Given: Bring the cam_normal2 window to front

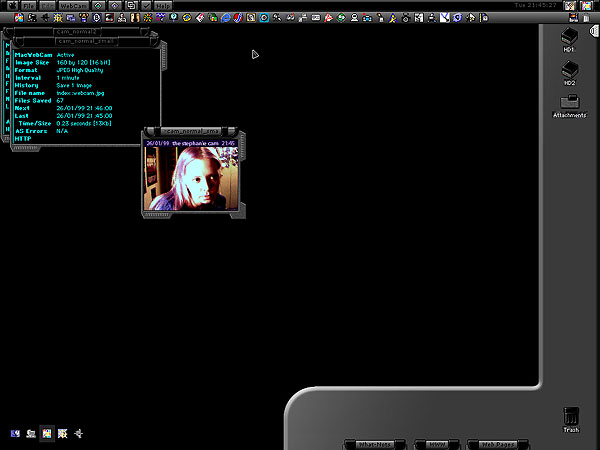Looking at the screenshot, I should (x=76, y=32).
